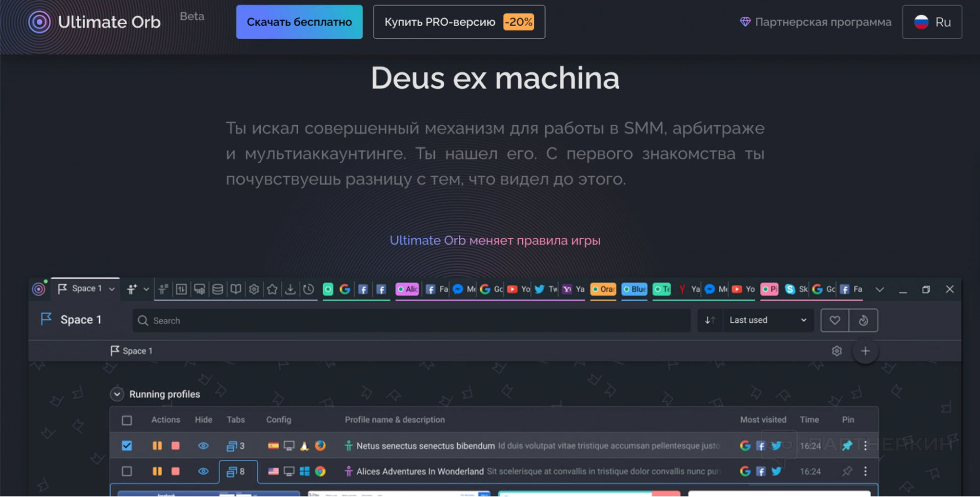
Task: Click the Time column header
Action: pos(809,420)
